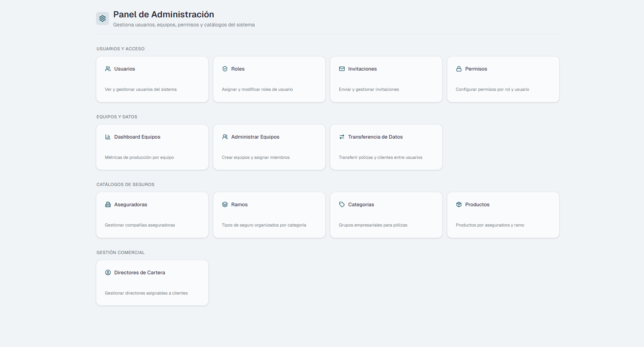Click the gear icon beside the panel title
The image size is (644, 347).
pyautogui.click(x=103, y=18)
